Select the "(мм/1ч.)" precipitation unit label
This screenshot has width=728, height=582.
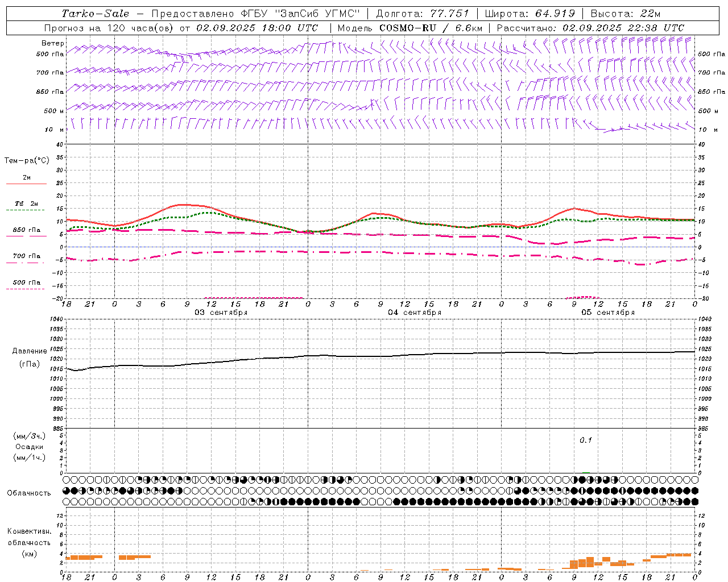click(30, 458)
